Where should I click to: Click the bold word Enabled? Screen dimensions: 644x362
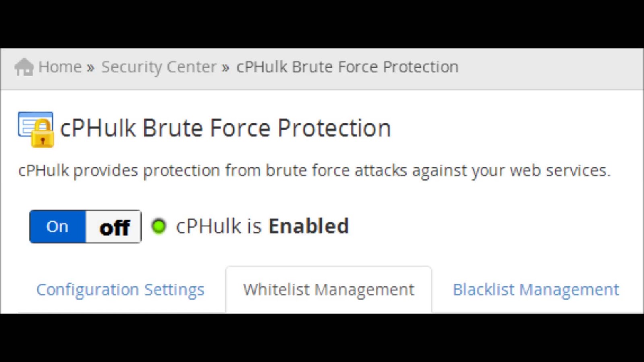(309, 226)
